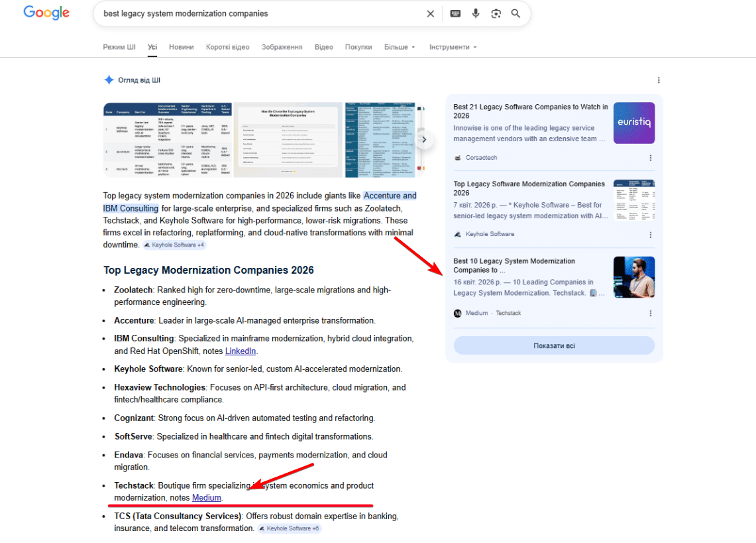This screenshot has width=756, height=543.
Task: Open options menu for the Corsactech card
Action: click(651, 158)
